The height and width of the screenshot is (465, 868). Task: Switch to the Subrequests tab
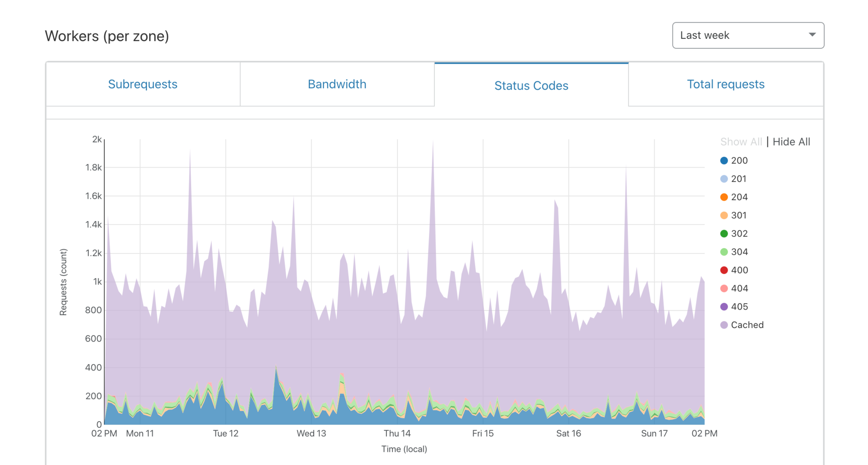(142, 84)
